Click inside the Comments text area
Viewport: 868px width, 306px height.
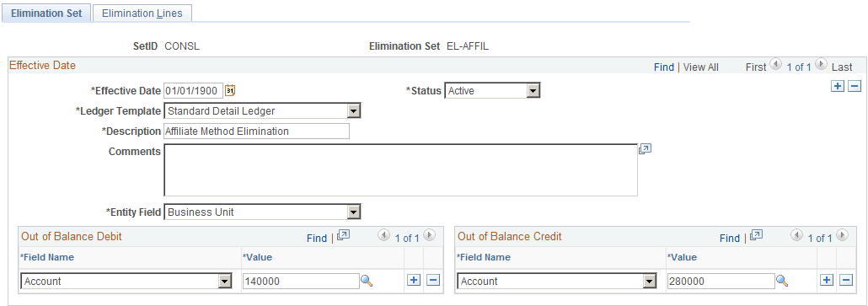coord(401,170)
